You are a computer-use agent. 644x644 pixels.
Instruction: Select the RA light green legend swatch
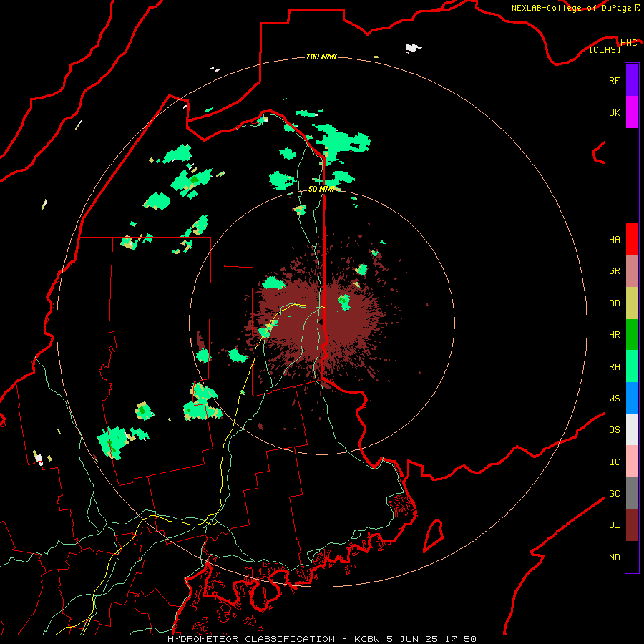632,366
